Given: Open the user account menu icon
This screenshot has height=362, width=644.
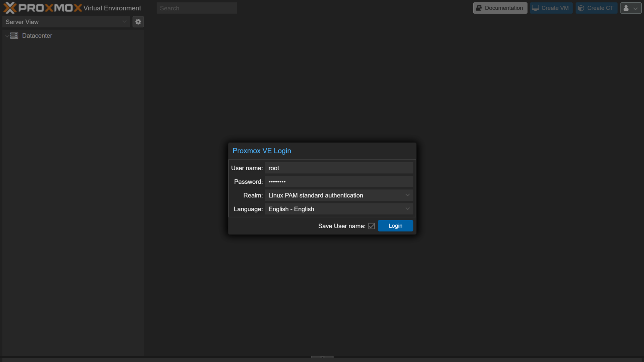Looking at the screenshot, I should (631, 8).
